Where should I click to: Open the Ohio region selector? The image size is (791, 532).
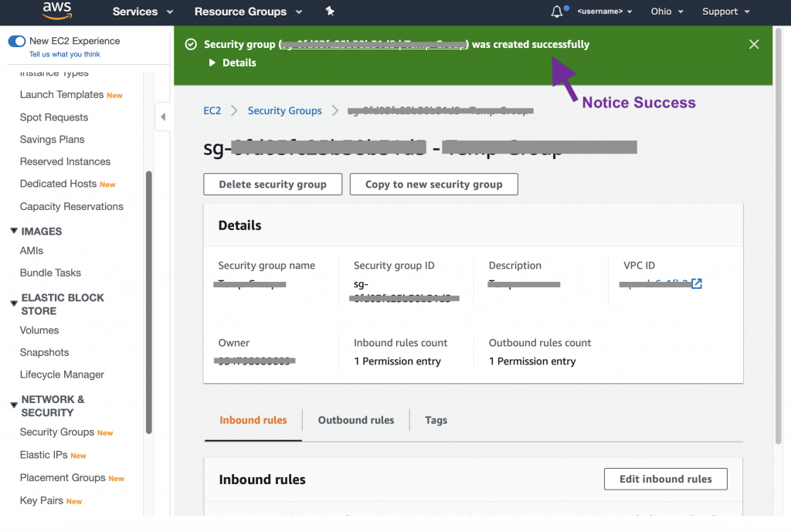coord(667,12)
